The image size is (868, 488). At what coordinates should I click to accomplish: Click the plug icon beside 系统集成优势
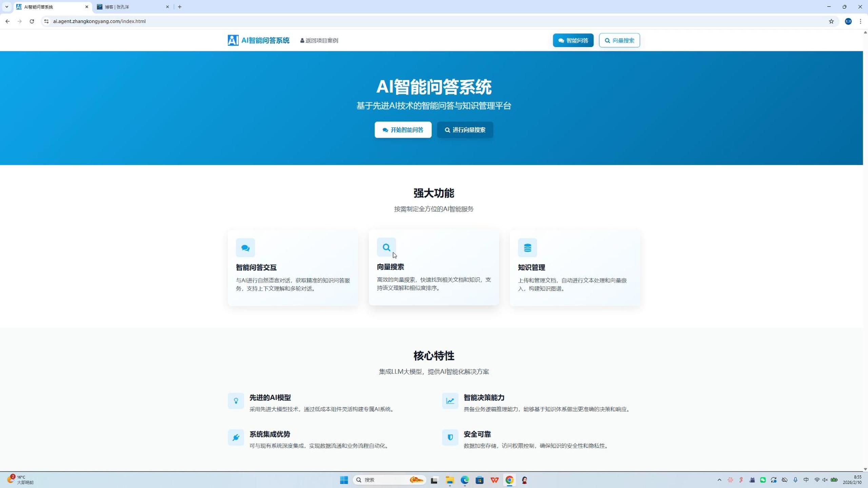tap(236, 438)
